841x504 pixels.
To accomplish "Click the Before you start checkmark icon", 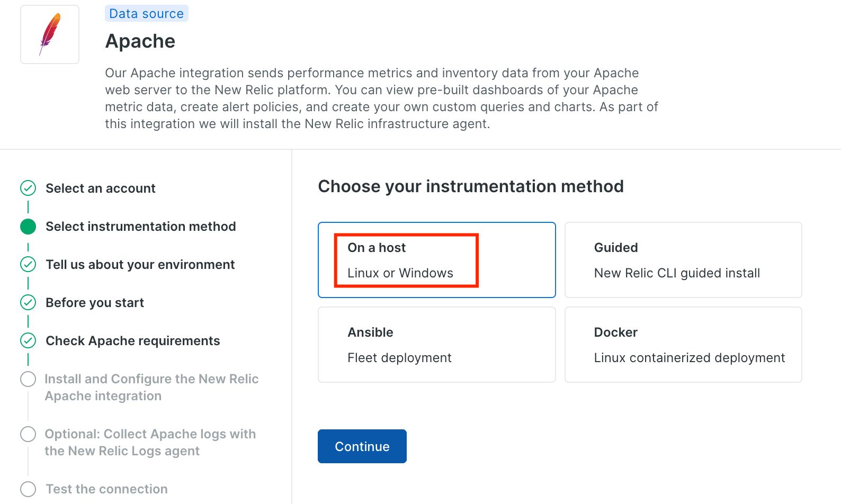I will [x=28, y=302].
